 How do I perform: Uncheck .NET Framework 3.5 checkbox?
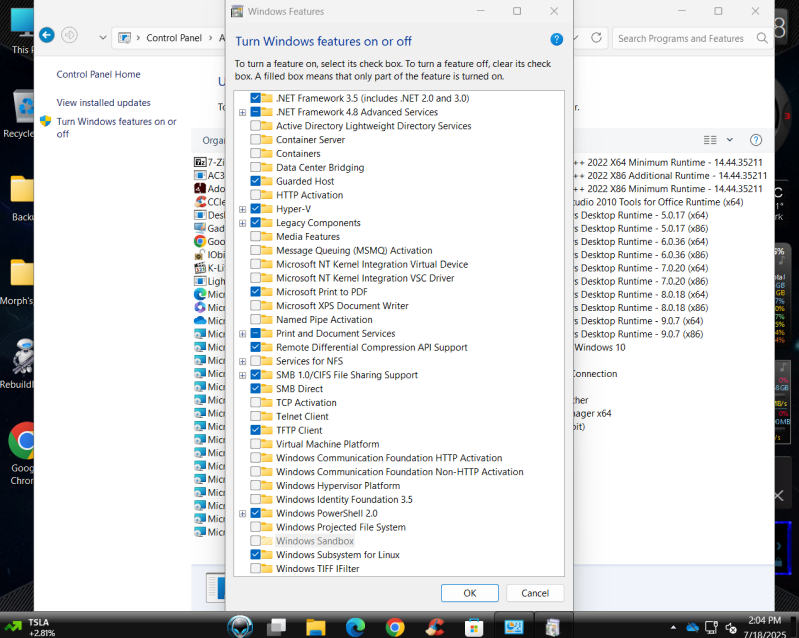pyautogui.click(x=255, y=98)
